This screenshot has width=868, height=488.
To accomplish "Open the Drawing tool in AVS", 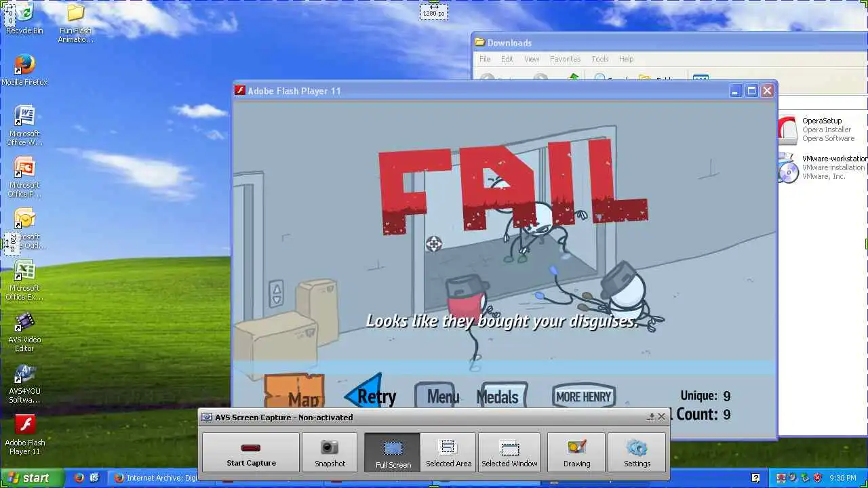I will (576, 452).
